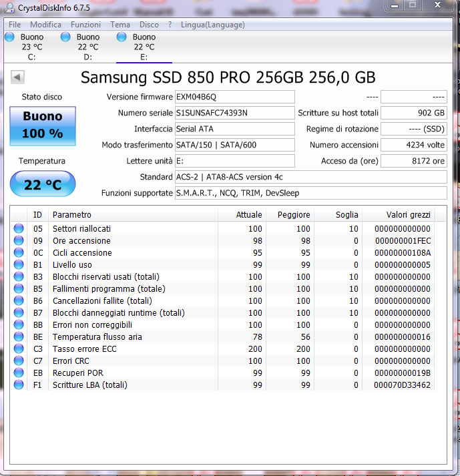This screenshot has height=476, width=460.
Task: Click status orb for Errori non correggibili row
Action: pos(19,324)
